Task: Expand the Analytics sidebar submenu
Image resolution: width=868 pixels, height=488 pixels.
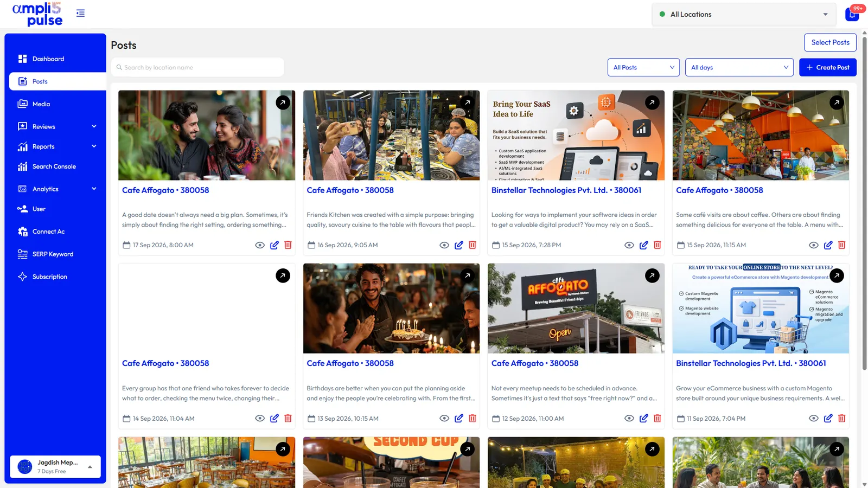Action: [x=94, y=189]
